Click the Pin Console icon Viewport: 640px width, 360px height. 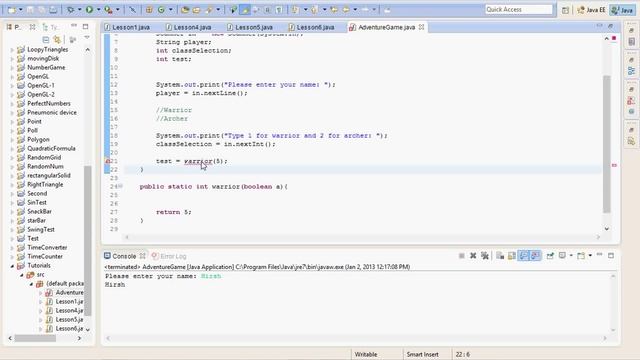(550, 256)
